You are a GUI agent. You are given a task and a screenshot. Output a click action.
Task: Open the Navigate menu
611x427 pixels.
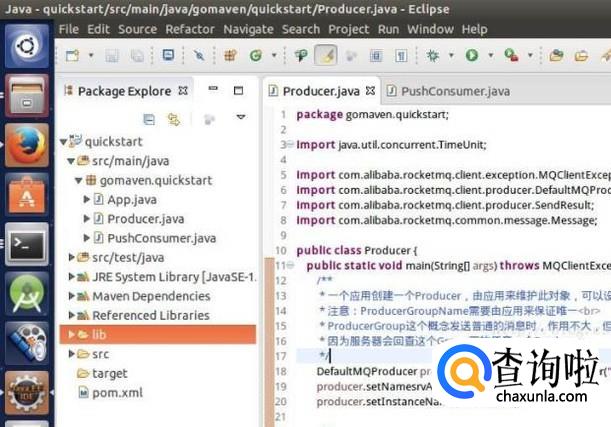click(x=249, y=29)
